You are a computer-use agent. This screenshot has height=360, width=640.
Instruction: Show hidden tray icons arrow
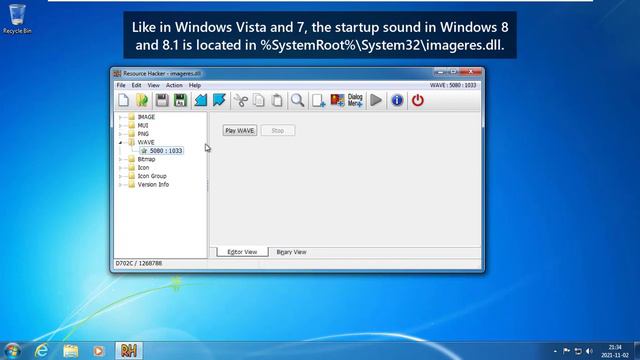555,351
